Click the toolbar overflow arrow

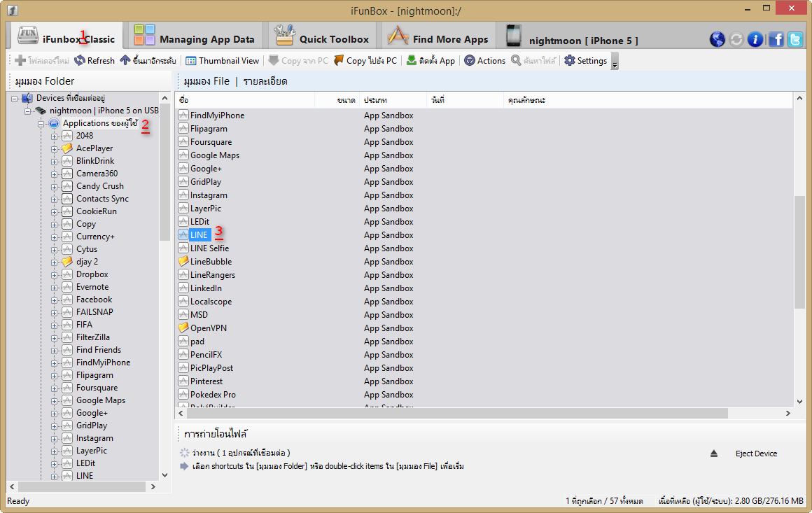pyautogui.click(x=615, y=61)
